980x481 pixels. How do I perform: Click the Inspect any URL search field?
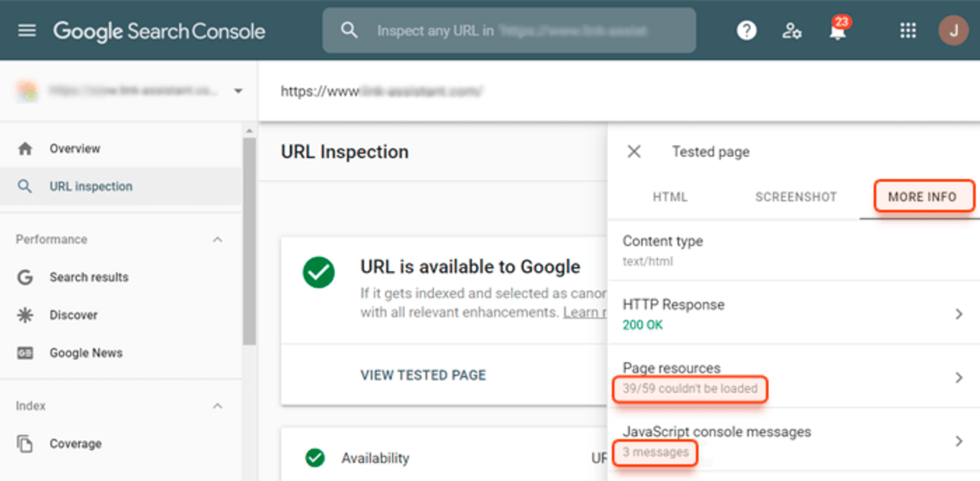coord(510,30)
